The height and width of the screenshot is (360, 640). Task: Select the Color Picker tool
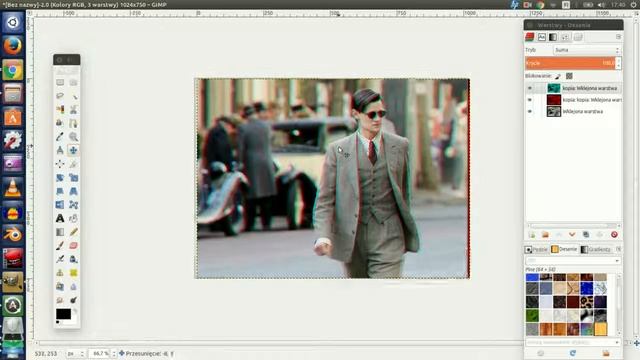click(x=60, y=137)
